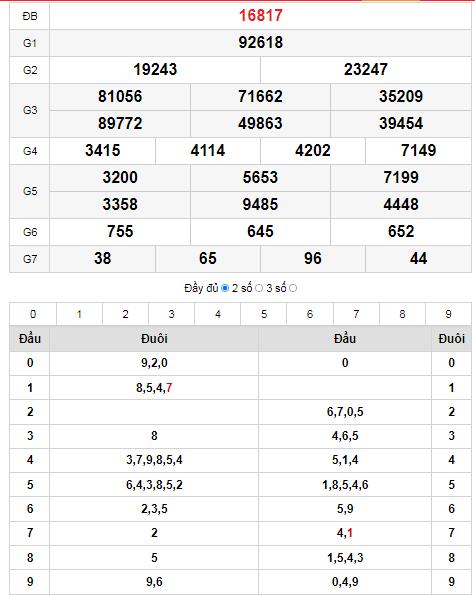Click head values "4,1" for tail 7
Screen dimensions: 475x595
[345, 533]
